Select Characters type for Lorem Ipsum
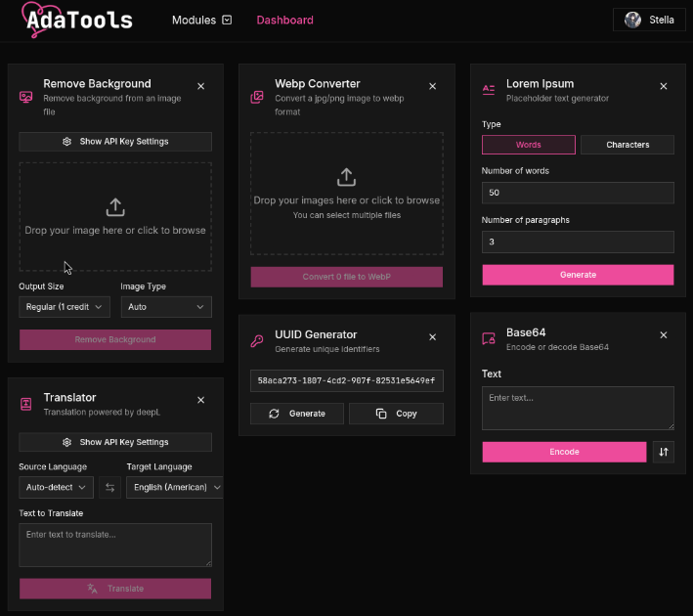The width and height of the screenshot is (693, 616). (627, 145)
